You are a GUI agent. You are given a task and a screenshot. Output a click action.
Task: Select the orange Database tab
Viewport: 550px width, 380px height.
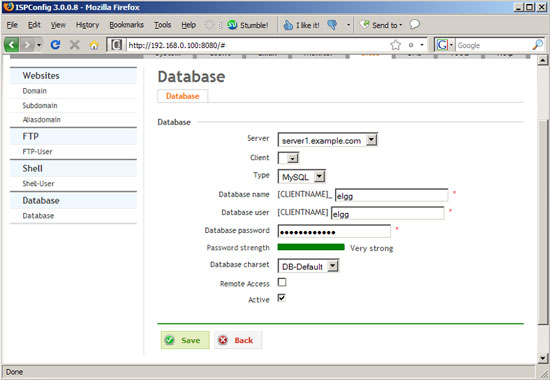tap(182, 96)
